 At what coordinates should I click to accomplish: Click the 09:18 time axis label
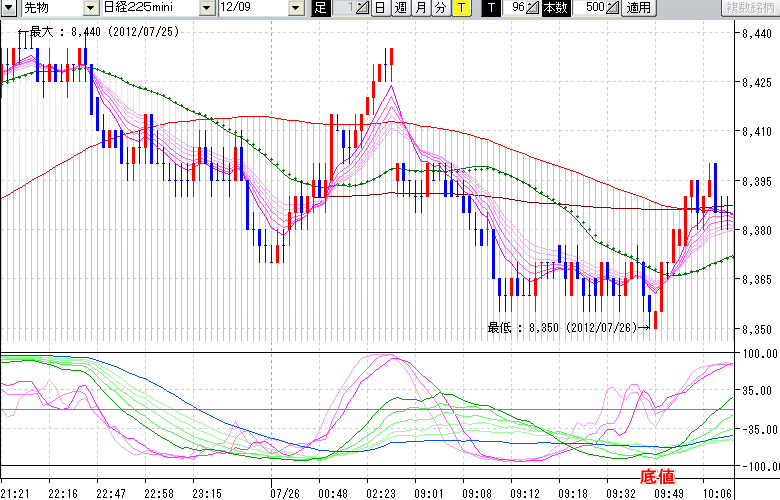click(x=573, y=494)
